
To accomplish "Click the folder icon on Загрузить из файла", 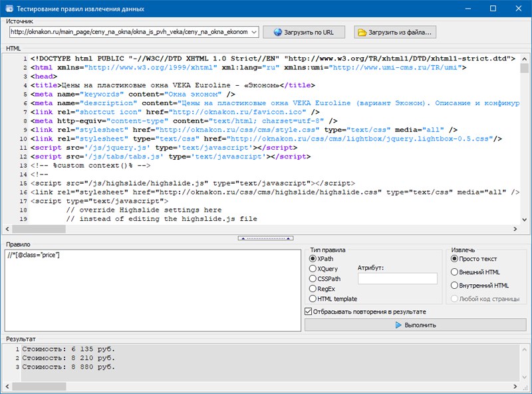I will tap(362, 32).
